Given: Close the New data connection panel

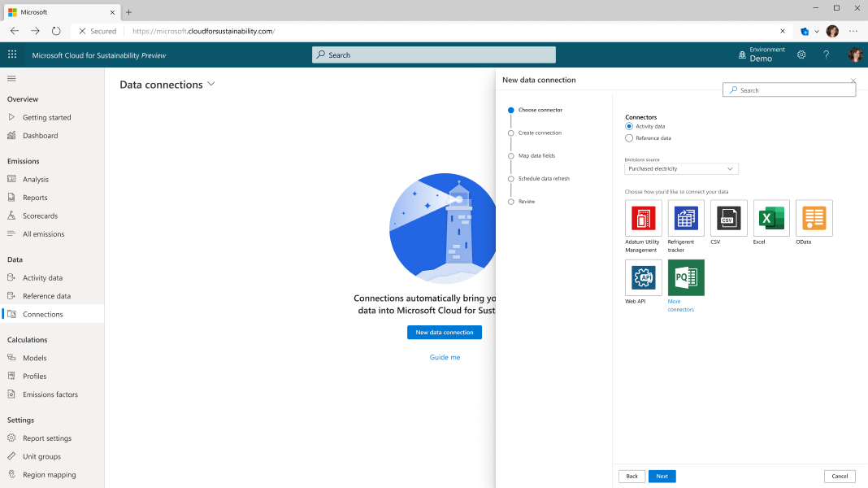Looking at the screenshot, I should coord(853,81).
